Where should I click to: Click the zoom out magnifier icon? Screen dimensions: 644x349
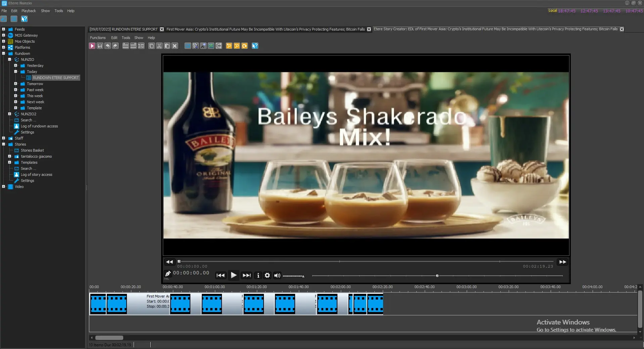[237, 46]
